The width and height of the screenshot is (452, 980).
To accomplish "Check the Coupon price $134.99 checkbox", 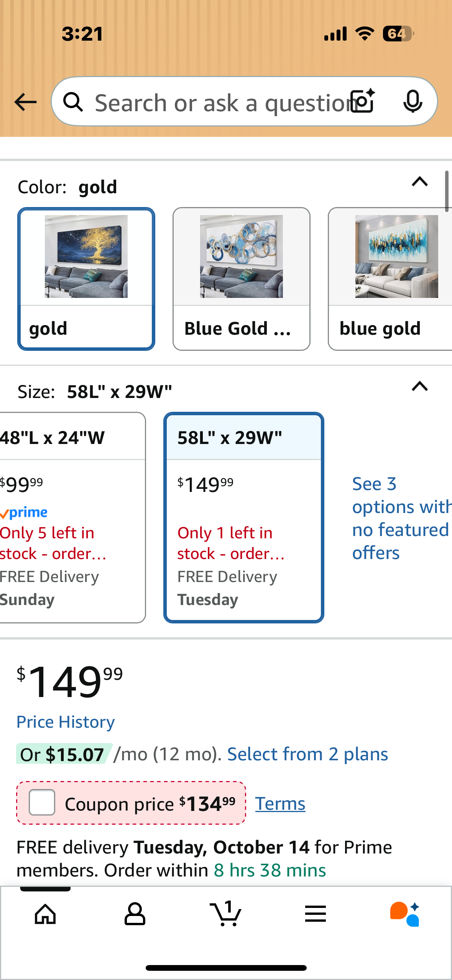I will coord(42,802).
